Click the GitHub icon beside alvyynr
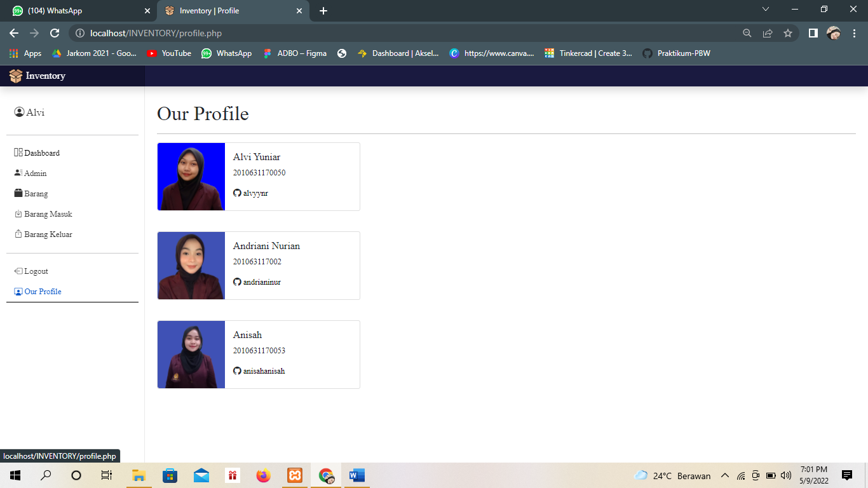The image size is (868, 488). (237, 193)
